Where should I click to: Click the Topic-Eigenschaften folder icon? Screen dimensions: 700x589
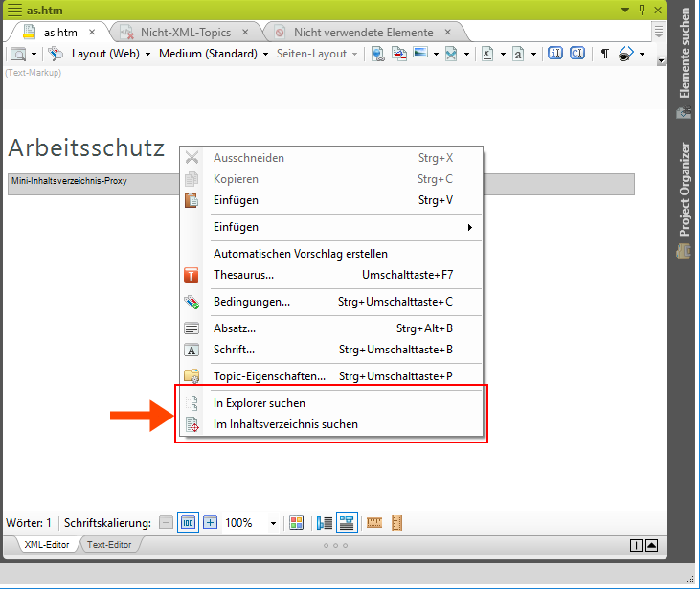click(192, 376)
